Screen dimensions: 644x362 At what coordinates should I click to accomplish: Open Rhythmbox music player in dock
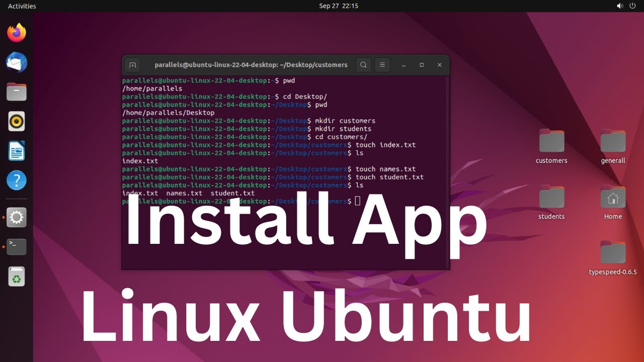17,121
